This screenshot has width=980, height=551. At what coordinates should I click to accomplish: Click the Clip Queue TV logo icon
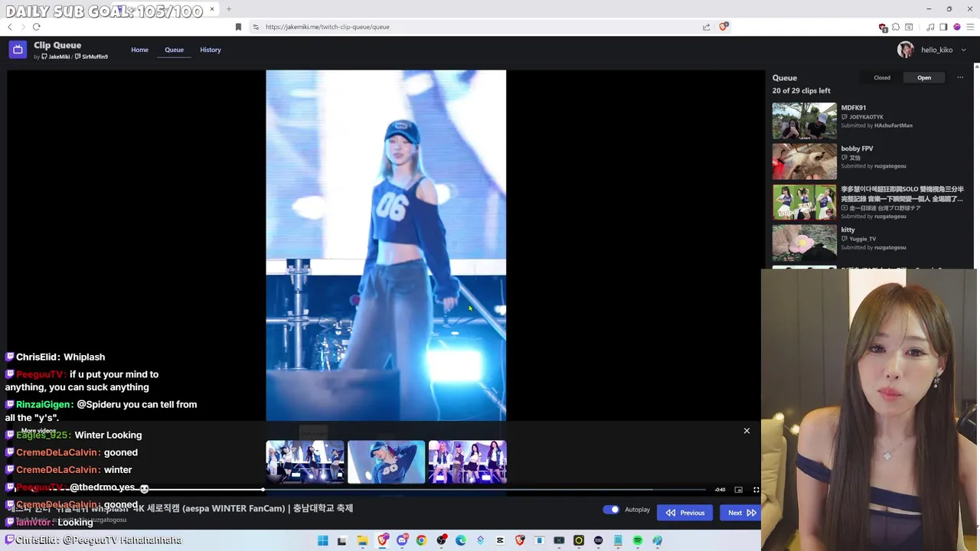(18, 50)
